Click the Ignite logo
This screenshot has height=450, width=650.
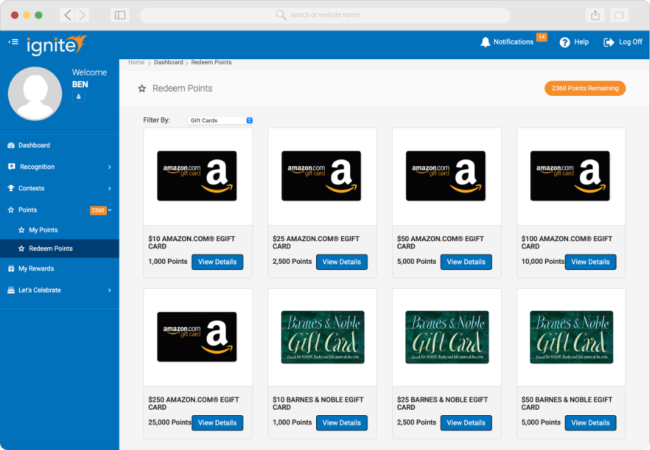56,45
